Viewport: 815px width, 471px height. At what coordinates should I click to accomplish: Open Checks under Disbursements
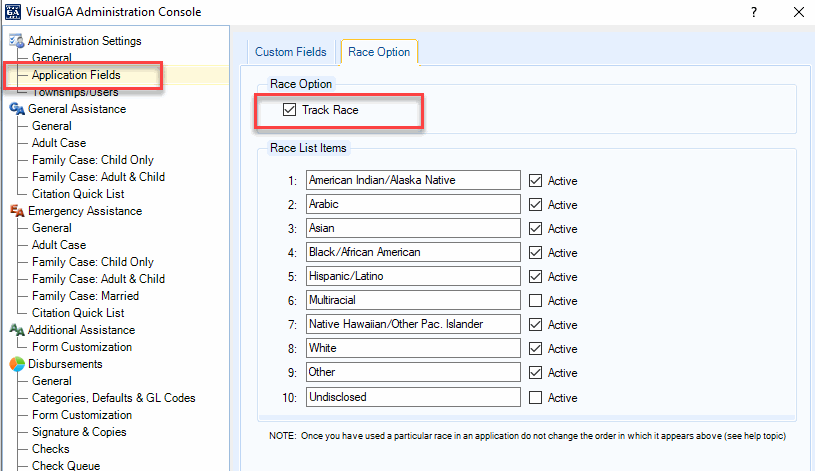[x=50, y=449]
